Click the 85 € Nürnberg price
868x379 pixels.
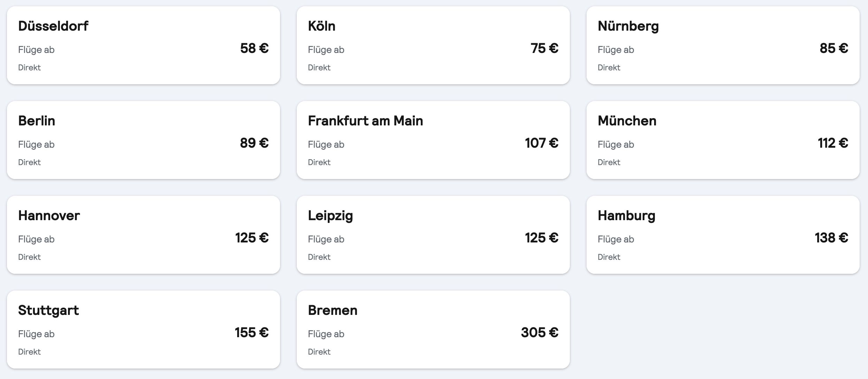[x=834, y=48]
